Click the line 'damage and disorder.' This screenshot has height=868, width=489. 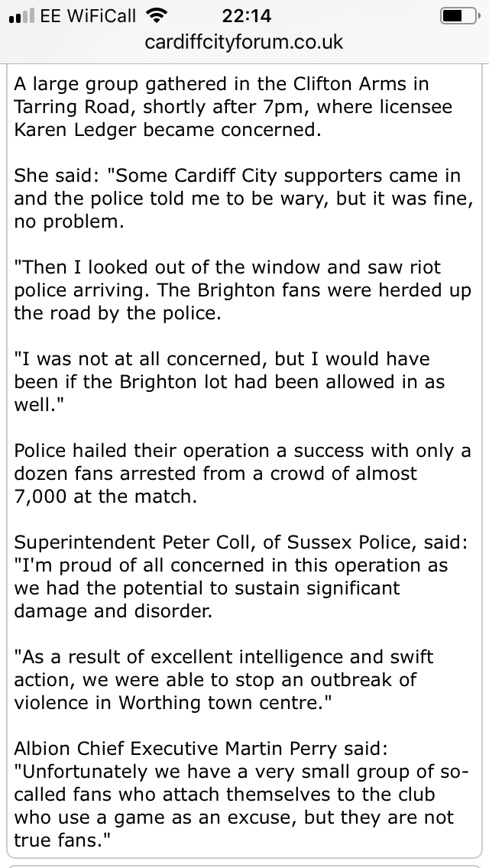[x=113, y=611]
